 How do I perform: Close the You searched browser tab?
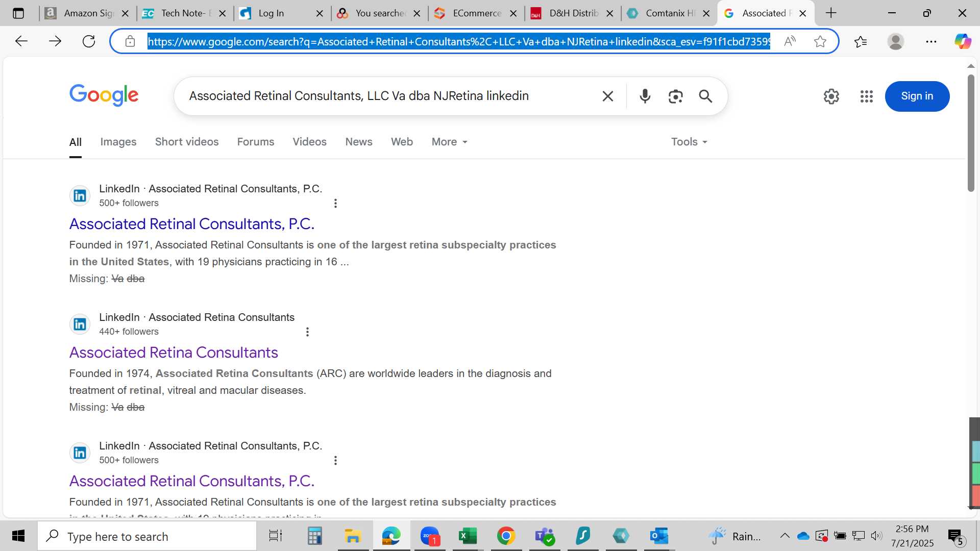pos(417,13)
